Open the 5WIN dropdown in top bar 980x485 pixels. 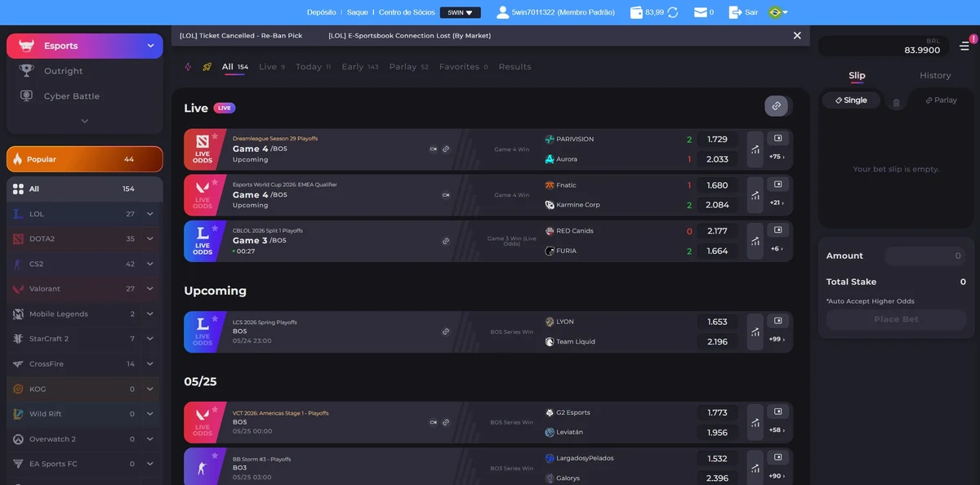tap(460, 12)
